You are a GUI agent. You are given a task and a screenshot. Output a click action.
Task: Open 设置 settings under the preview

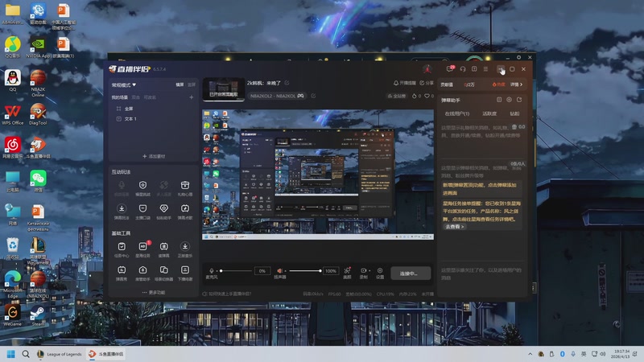click(x=380, y=273)
